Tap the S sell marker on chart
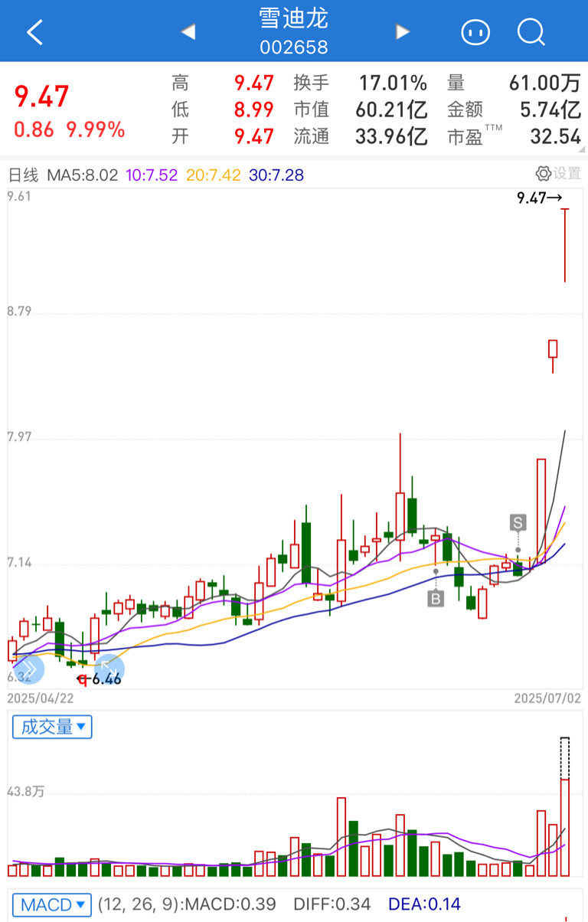588x922 pixels. coord(518,523)
